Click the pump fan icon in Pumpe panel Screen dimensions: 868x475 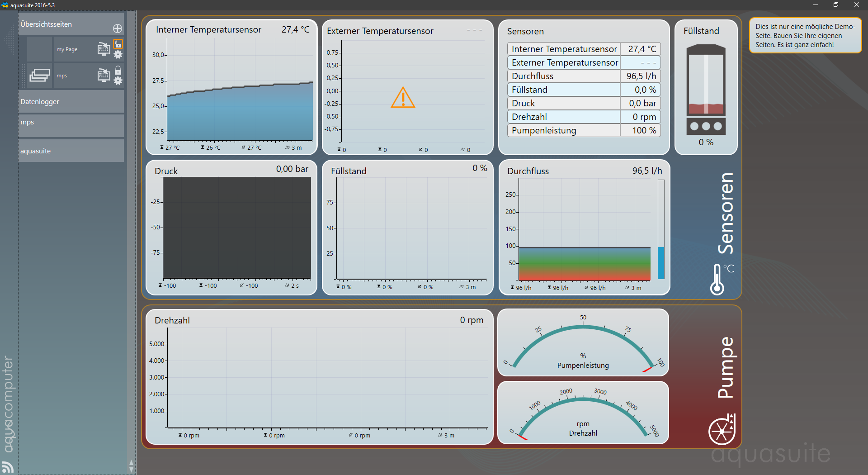click(x=722, y=429)
